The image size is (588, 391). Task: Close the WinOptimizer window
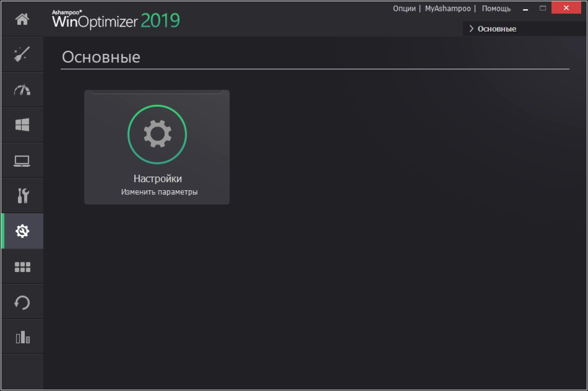coord(566,8)
